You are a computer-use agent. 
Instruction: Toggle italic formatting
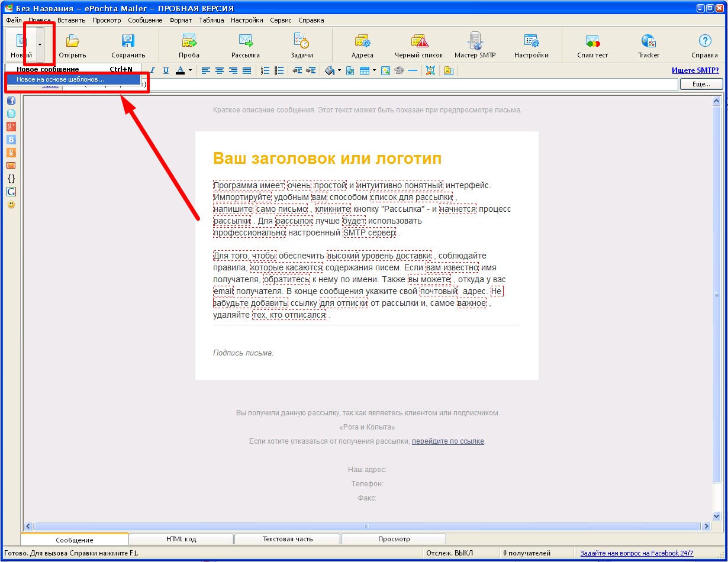152,70
